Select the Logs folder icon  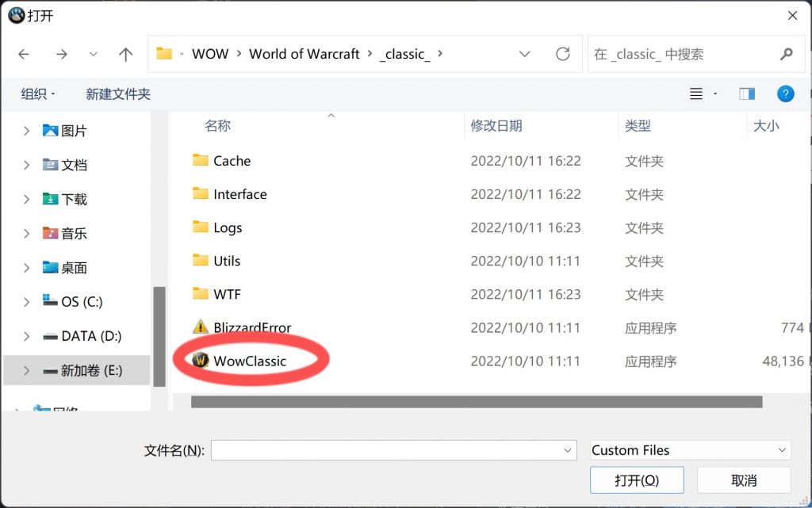click(201, 227)
